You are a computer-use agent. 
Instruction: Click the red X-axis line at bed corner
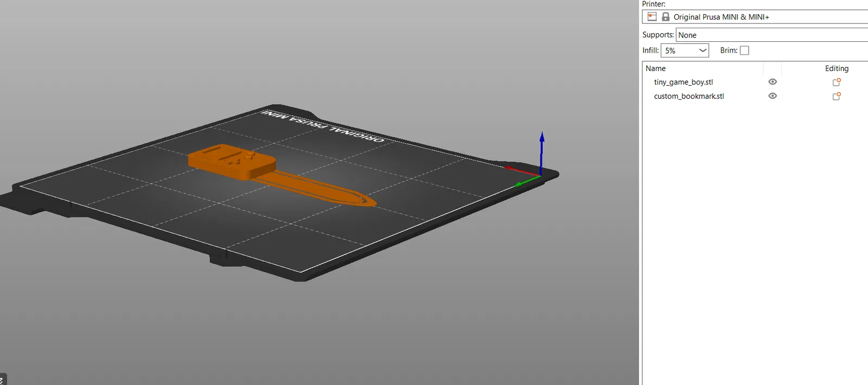tap(522, 171)
